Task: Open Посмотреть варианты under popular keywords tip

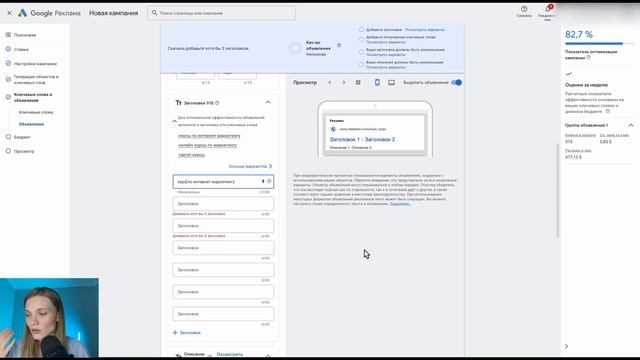Action: click(x=385, y=42)
